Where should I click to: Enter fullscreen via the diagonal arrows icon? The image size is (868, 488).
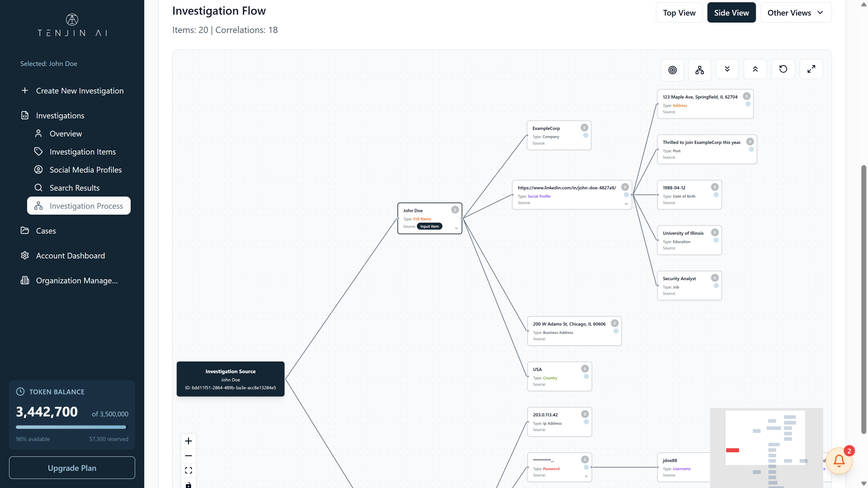(x=811, y=69)
